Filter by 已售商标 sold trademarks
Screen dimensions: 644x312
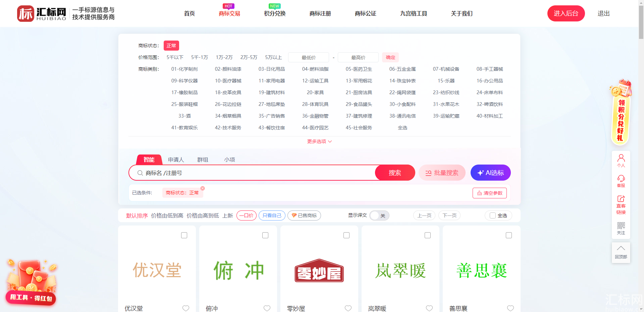click(x=304, y=215)
